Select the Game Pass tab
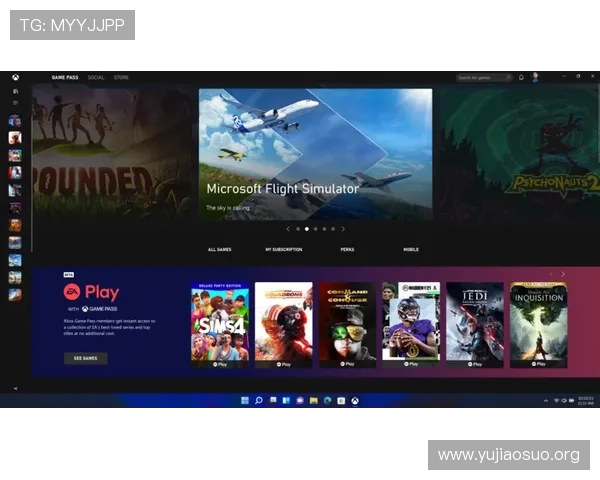600x480 pixels. pos(66,77)
